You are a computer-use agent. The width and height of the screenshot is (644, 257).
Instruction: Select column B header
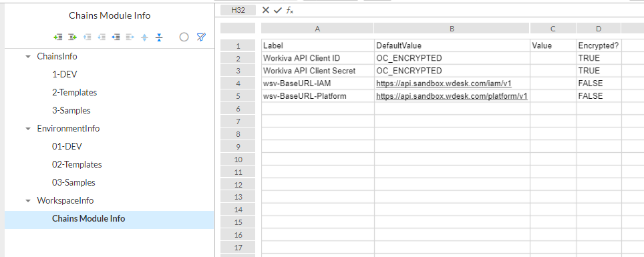(x=452, y=28)
